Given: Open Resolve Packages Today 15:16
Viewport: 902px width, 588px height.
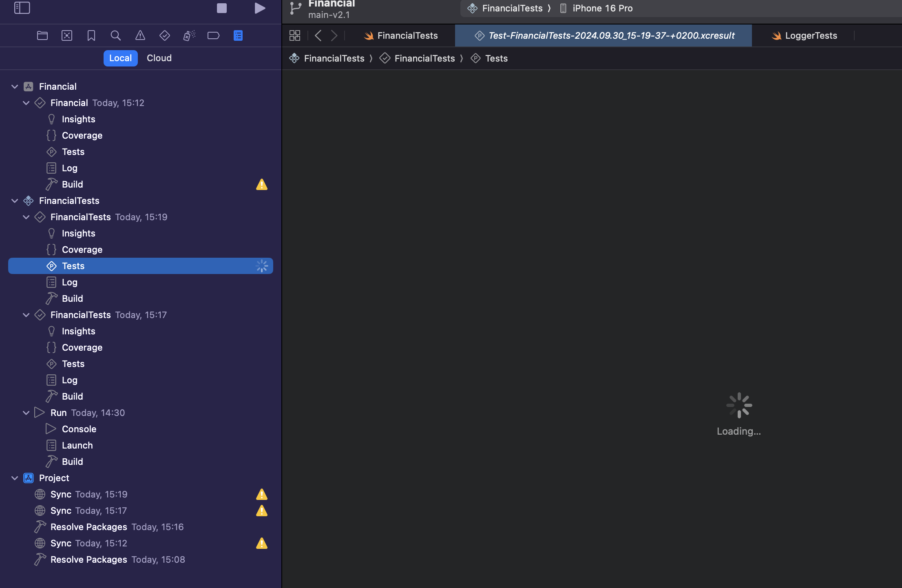Looking at the screenshot, I should pyautogui.click(x=141, y=527).
